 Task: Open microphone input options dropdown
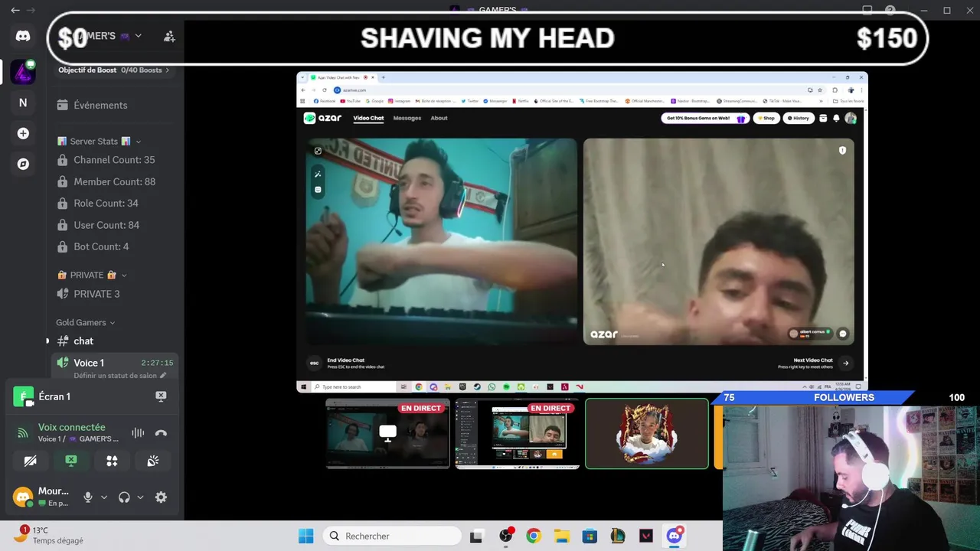coord(104,497)
